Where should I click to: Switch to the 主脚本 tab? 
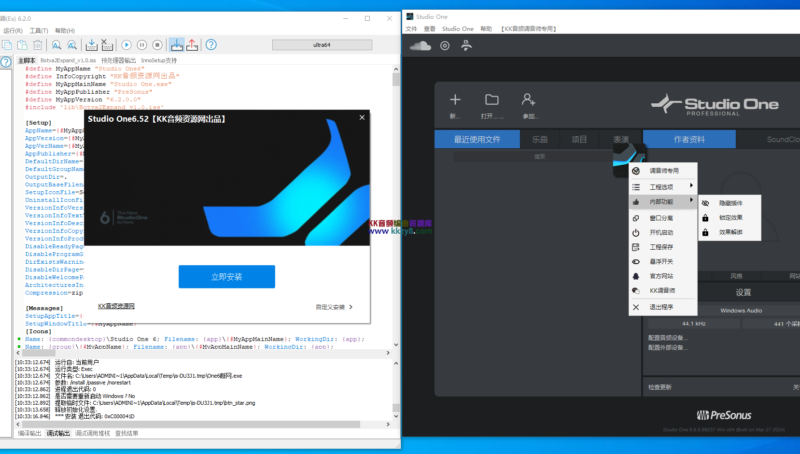27,60
